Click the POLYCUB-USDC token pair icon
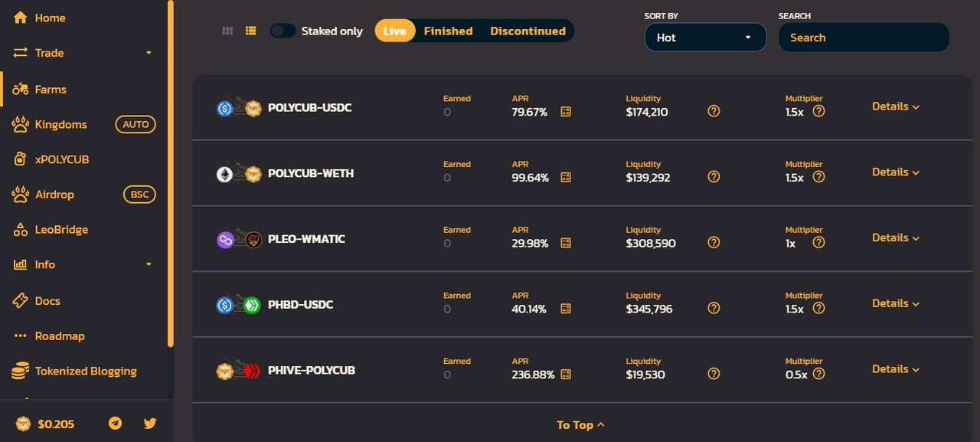This screenshot has height=442, width=980. coord(240,108)
